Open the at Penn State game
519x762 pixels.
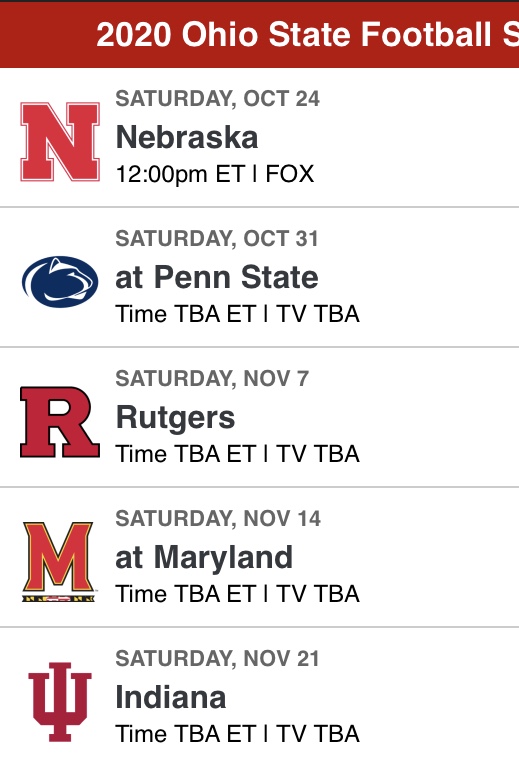tap(217, 277)
